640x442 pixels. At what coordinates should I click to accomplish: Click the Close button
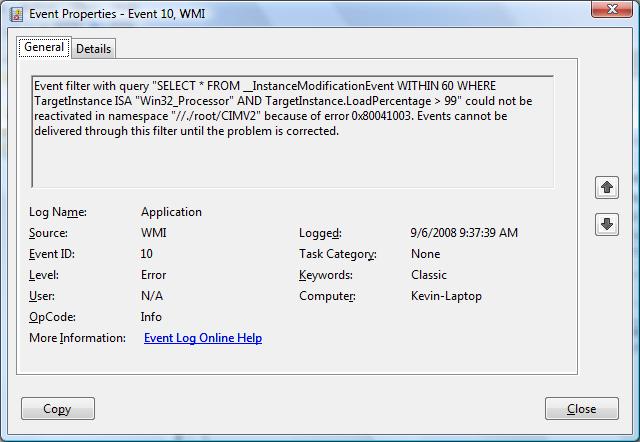coord(582,409)
